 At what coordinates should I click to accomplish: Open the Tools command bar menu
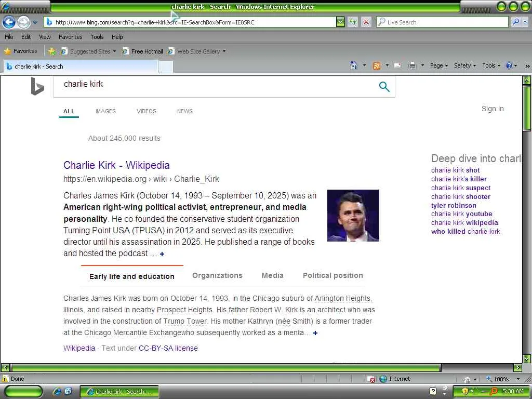pos(491,66)
